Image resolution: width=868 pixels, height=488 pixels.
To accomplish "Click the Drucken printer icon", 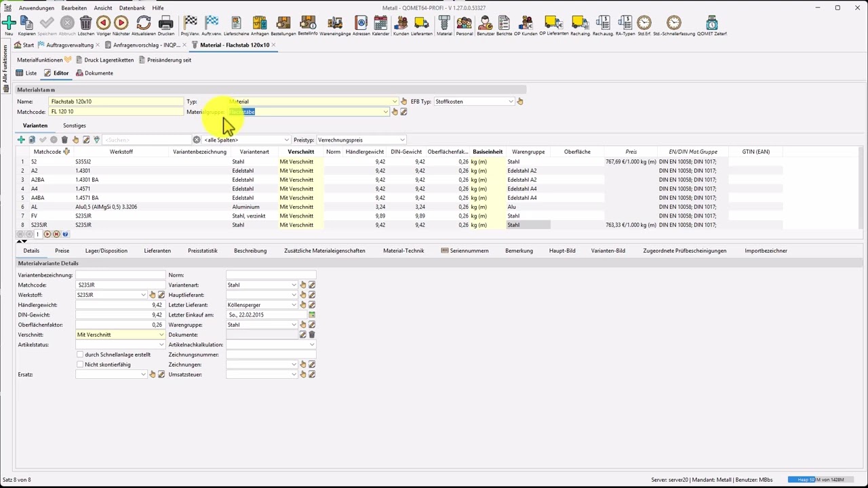I will (165, 23).
